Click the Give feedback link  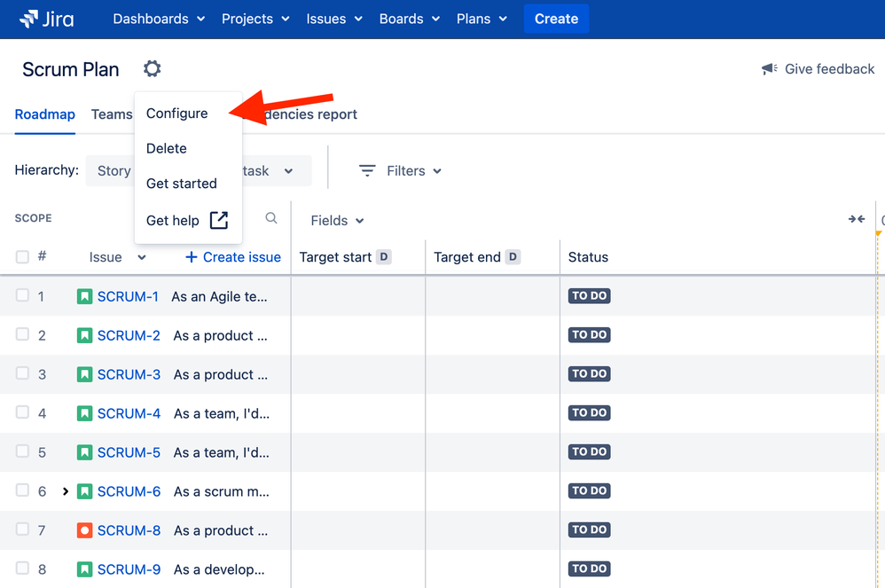[818, 69]
